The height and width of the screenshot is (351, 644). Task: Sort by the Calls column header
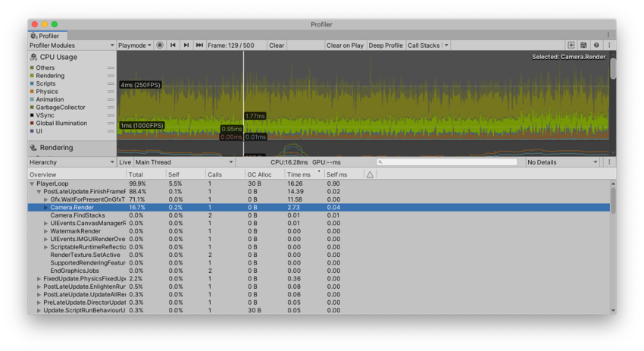click(225, 174)
